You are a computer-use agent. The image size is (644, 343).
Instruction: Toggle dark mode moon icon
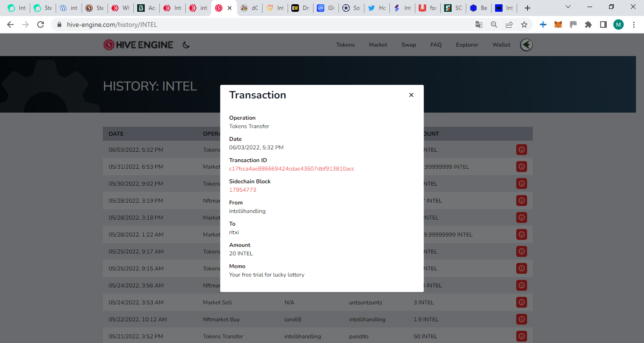click(186, 45)
